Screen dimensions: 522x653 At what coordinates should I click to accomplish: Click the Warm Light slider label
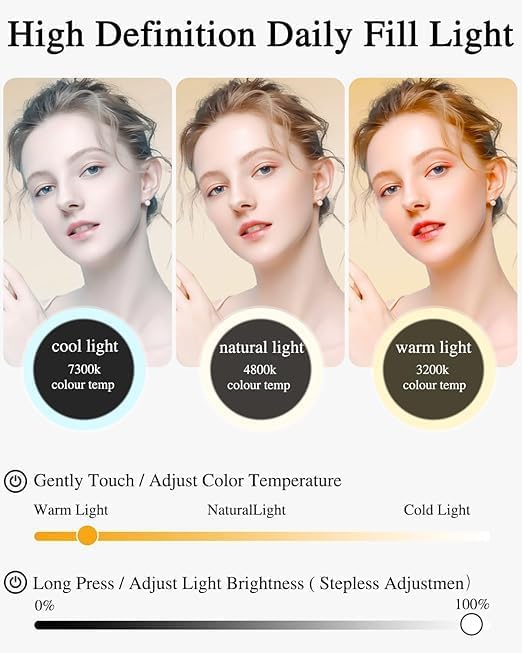pos(71,510)
